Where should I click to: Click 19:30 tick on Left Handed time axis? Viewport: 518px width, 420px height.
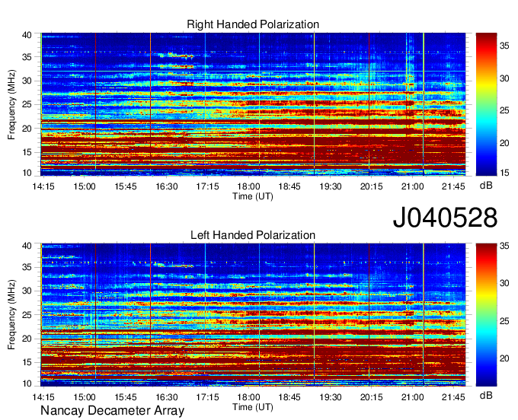331,397
